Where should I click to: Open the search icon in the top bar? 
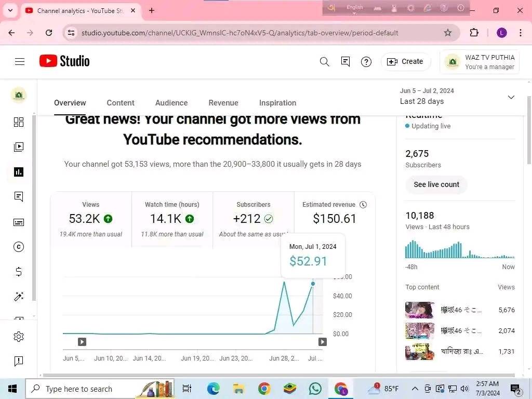coord(324,61)
